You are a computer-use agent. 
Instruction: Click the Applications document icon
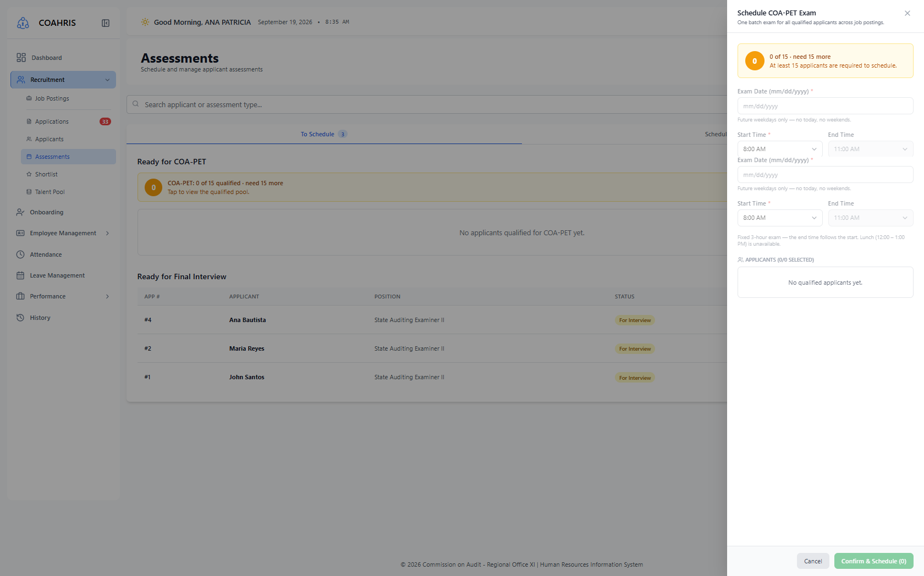coord(29,121)
